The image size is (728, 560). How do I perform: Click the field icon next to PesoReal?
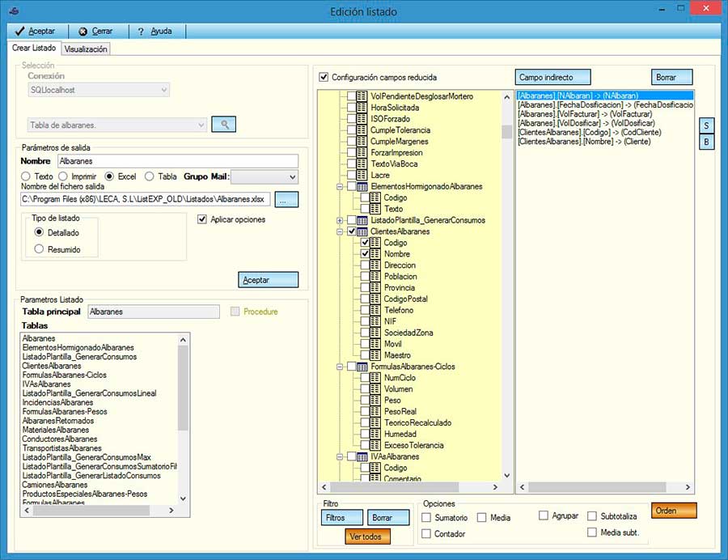[x=375, y=411]
